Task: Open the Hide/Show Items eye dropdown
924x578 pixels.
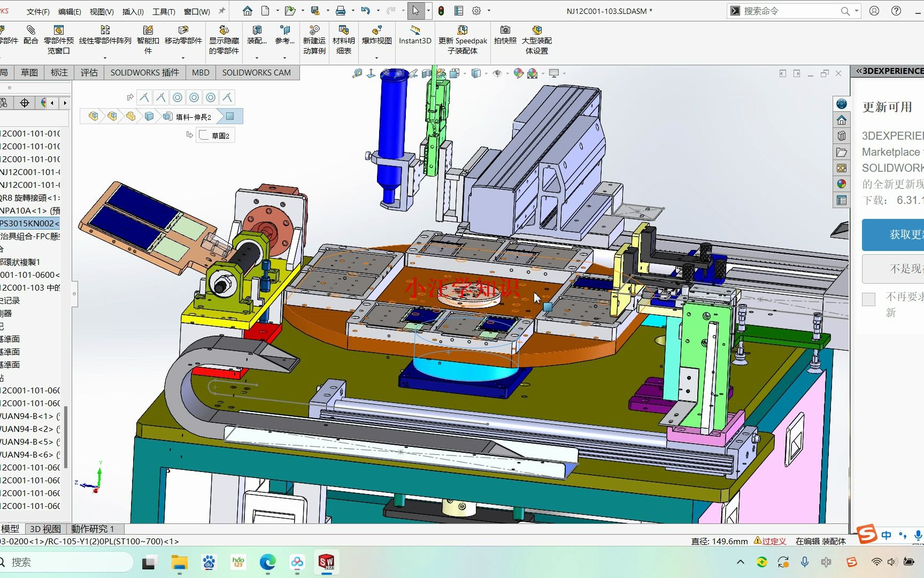Action: click(x=507, y=73)
